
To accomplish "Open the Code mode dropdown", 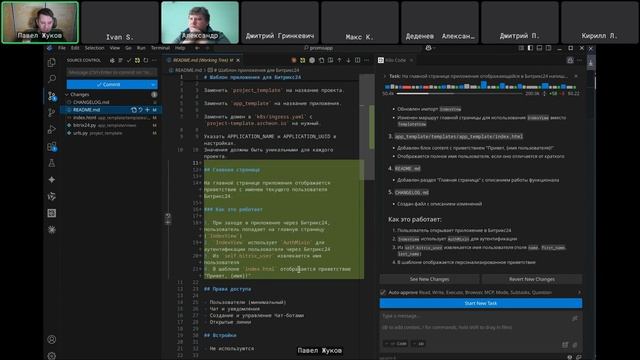I will (396, 344).
